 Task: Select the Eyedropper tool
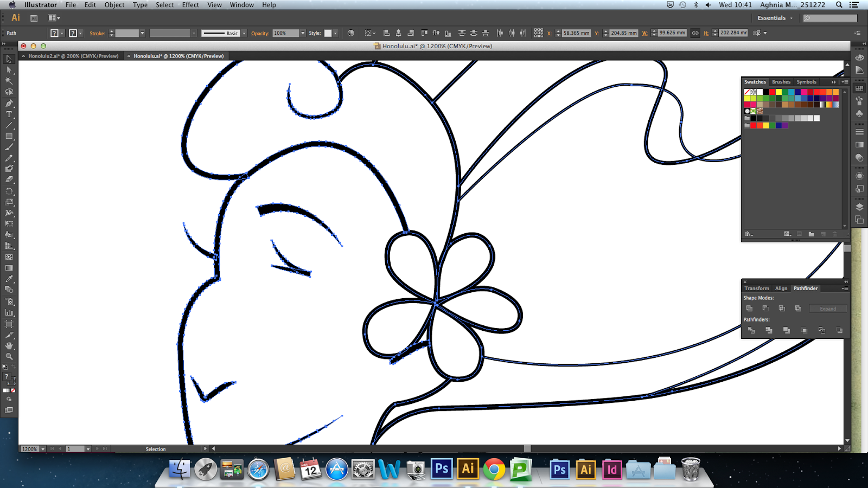point(9,279)
